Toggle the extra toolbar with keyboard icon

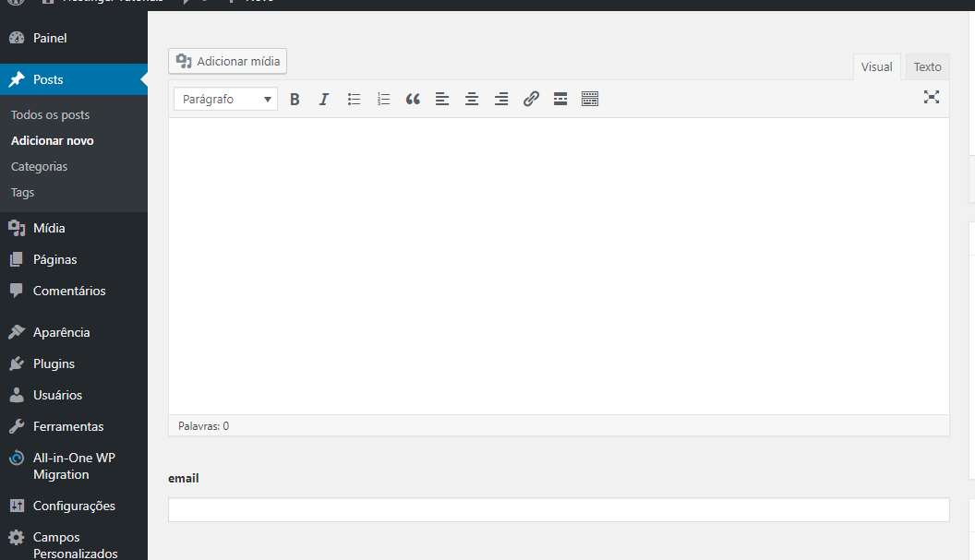[590, 99]
